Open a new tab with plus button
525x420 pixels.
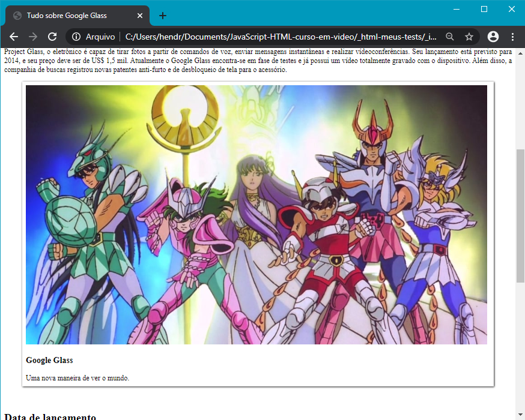tap(163, 16)
